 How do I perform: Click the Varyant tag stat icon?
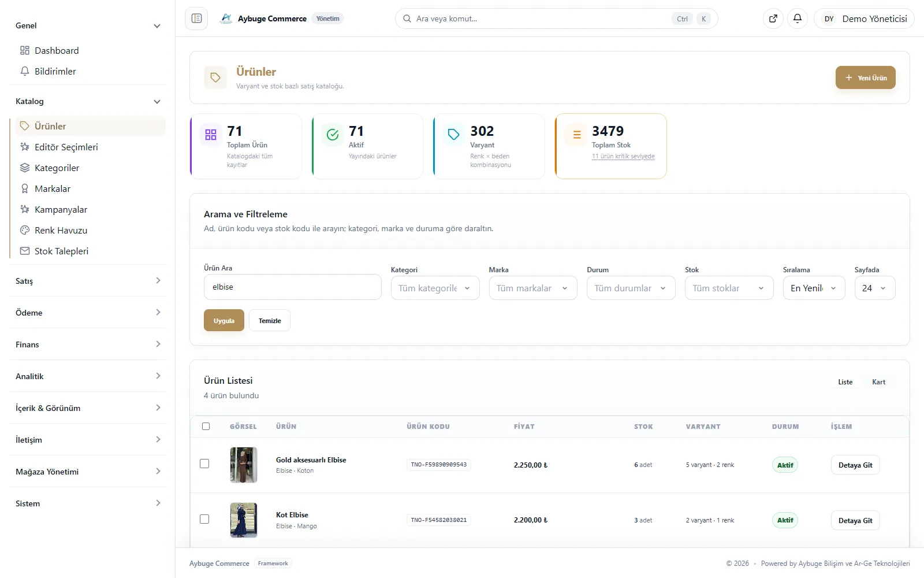454,135
